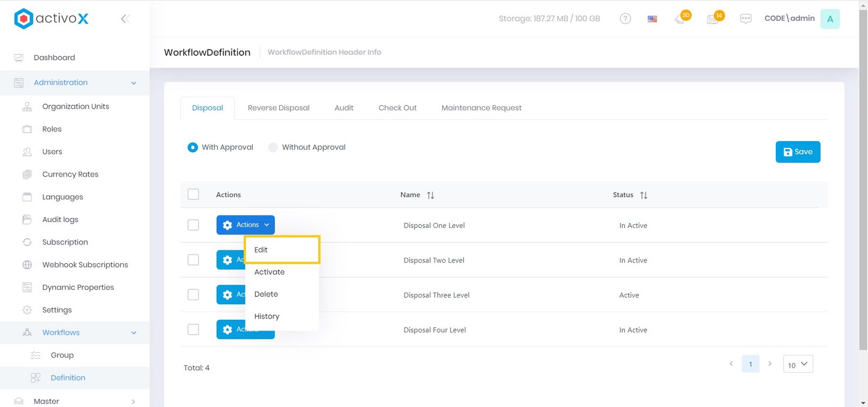
Task: Sort by Name column arrows icon
Action: tap(430, 195)
